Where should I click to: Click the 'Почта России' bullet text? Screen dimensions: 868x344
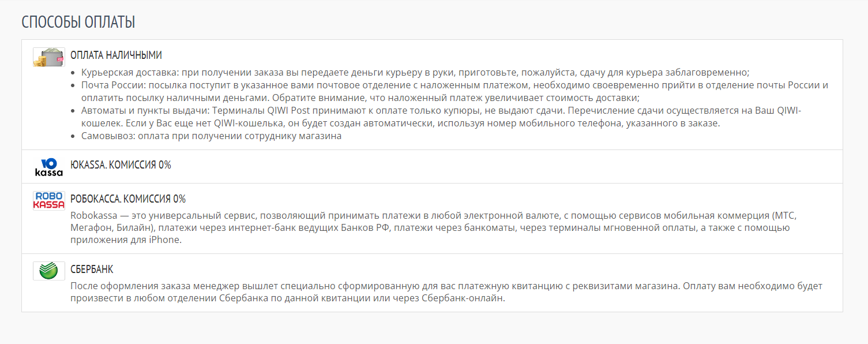click(454, 92)
